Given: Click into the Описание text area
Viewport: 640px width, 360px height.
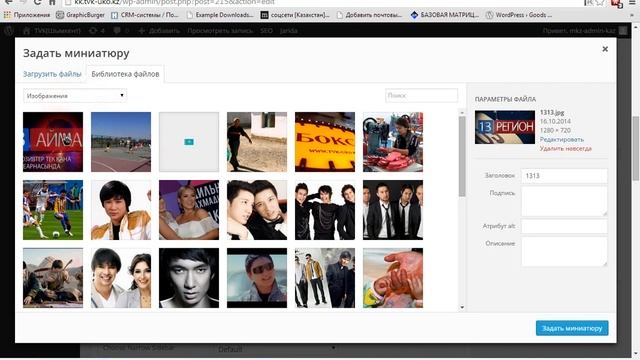Looking at the screenshot, I should tap(564, 252).
